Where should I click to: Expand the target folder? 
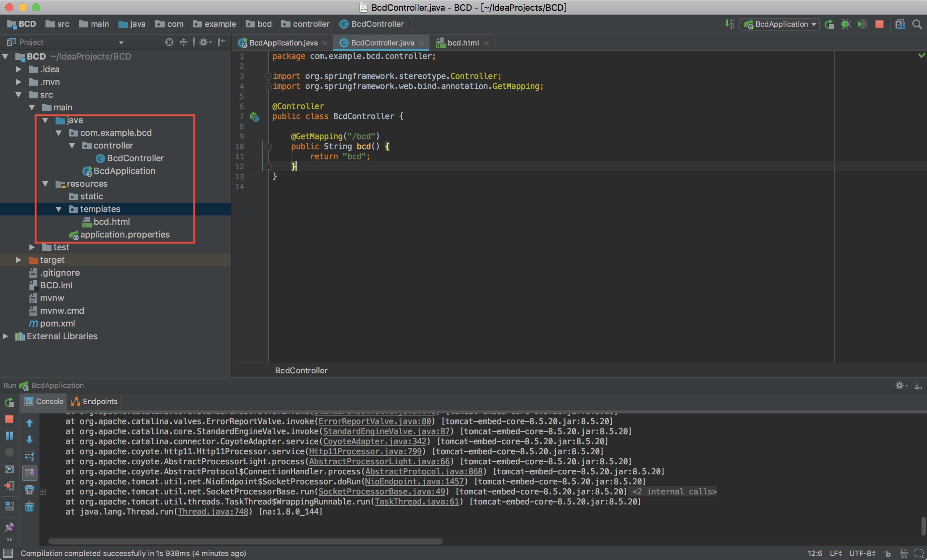click(18, 260)
